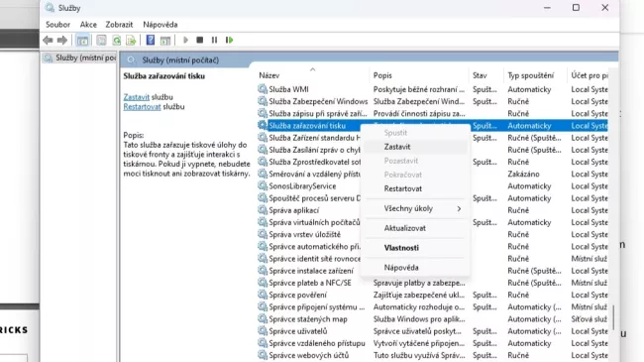
Task: Click the Export list toolbar icon
Action: click(x=131, y=41)
